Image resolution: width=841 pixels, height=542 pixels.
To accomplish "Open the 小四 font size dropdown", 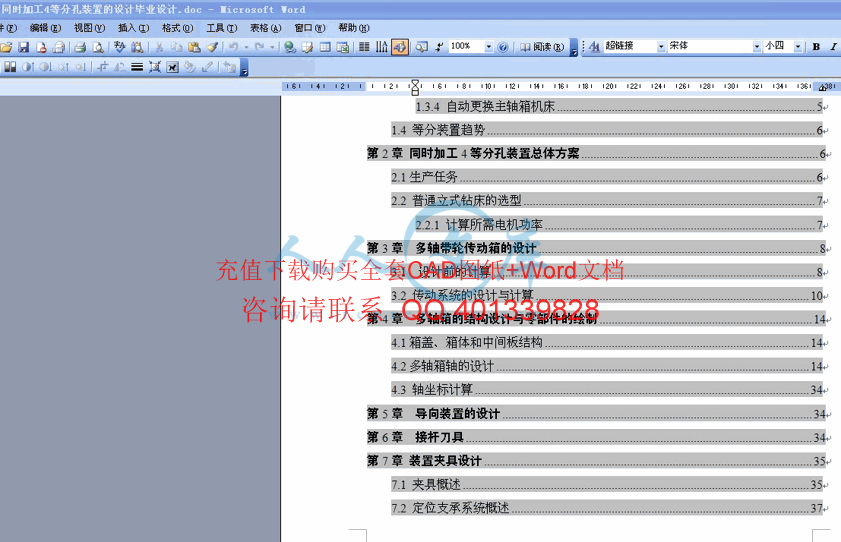I will (x=798, y=47).
